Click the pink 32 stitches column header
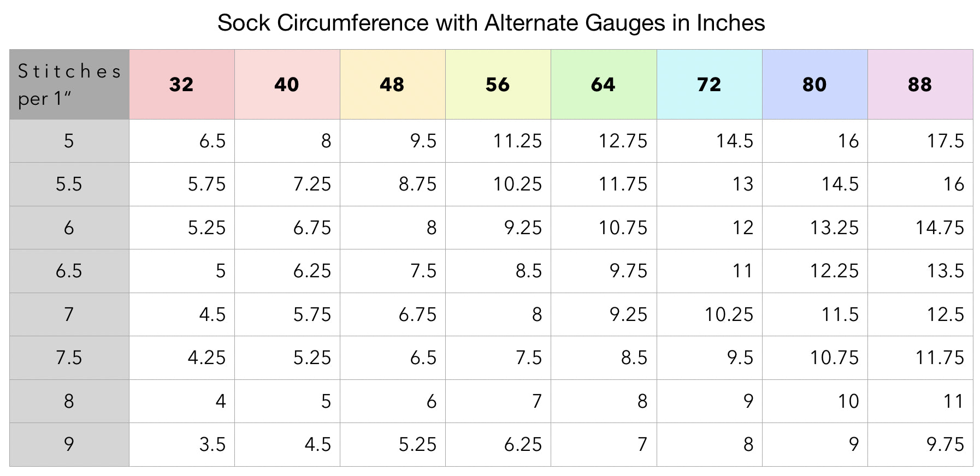980x476 pixels. pyautogui.click(x=181, y=85)
